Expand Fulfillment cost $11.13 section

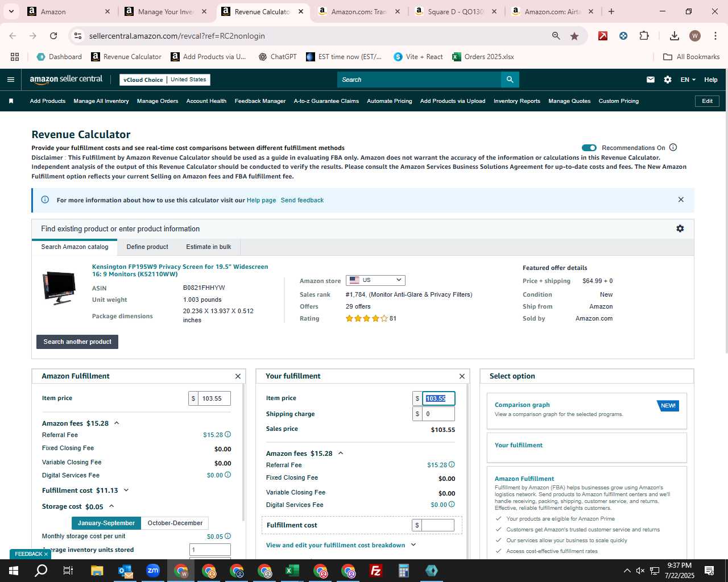tap(126, 490)
